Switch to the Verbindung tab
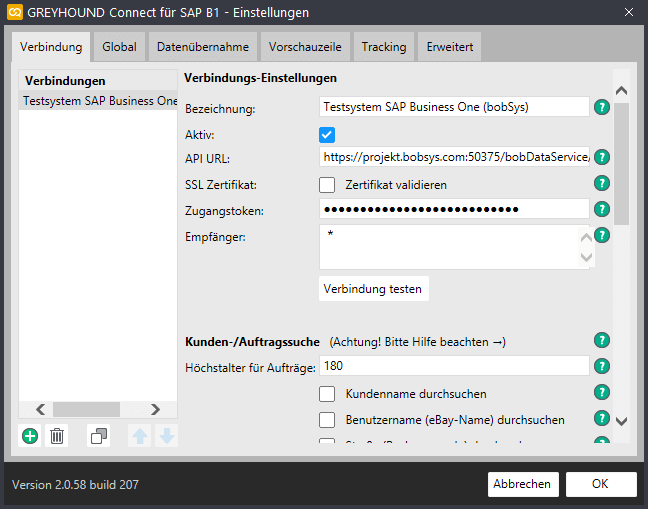The height and width of the screenshot is (509, 648). [51, 47]
